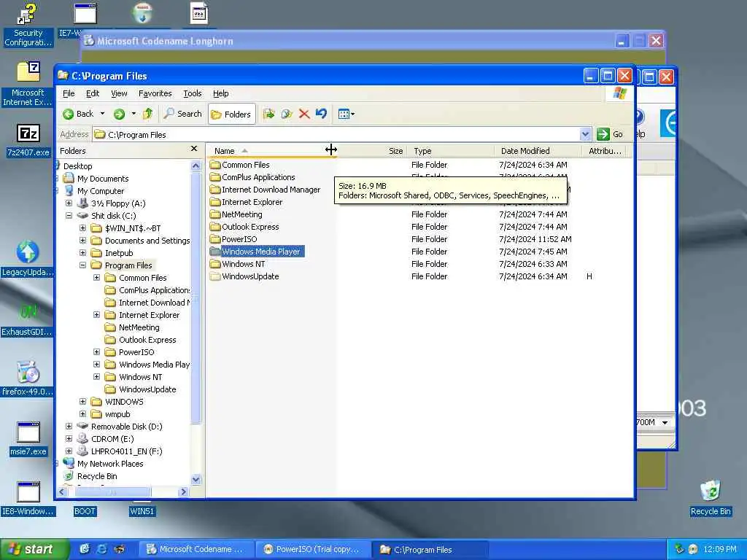This screenshot has height=560, width=747.
Task: Switch to PowerISO taskbar button
Action: 312,549
